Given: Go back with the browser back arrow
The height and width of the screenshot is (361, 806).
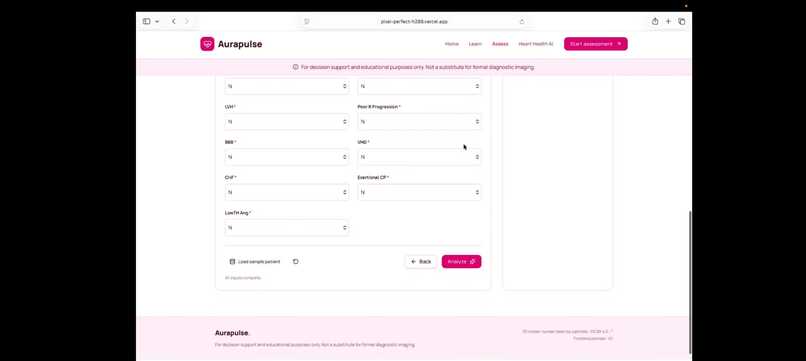Looking at the screenshot, I should (174, 22).
